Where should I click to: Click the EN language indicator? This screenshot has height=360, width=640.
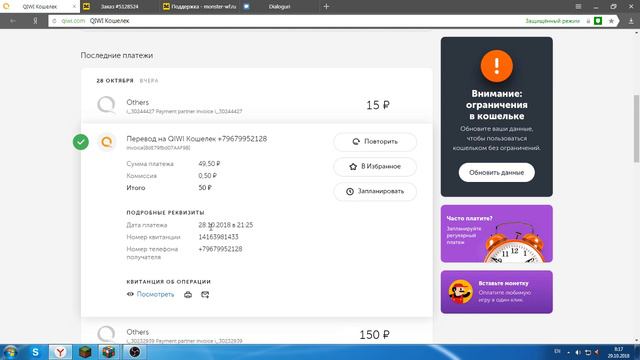557,352
